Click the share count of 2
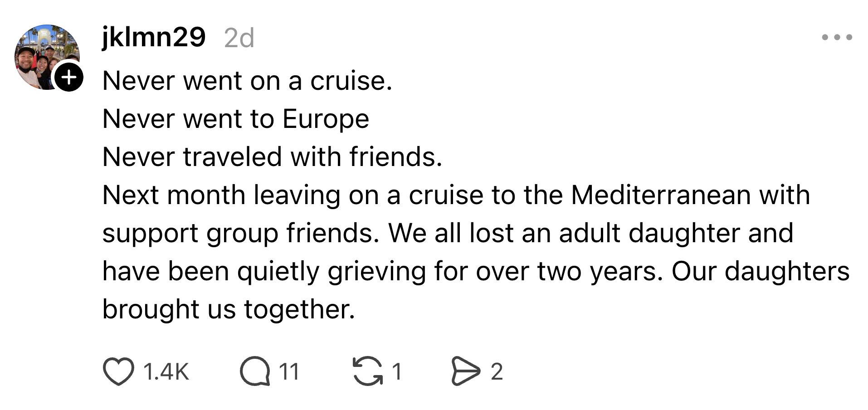 pos(497,372)
